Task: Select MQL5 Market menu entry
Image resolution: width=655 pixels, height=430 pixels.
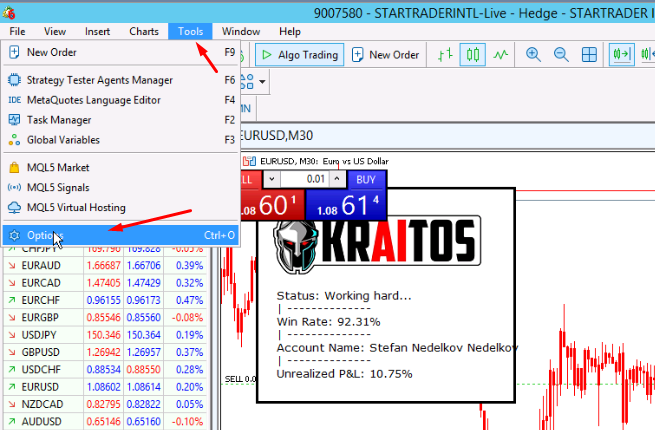Action: pyautogui.click(x=58, y=168)
